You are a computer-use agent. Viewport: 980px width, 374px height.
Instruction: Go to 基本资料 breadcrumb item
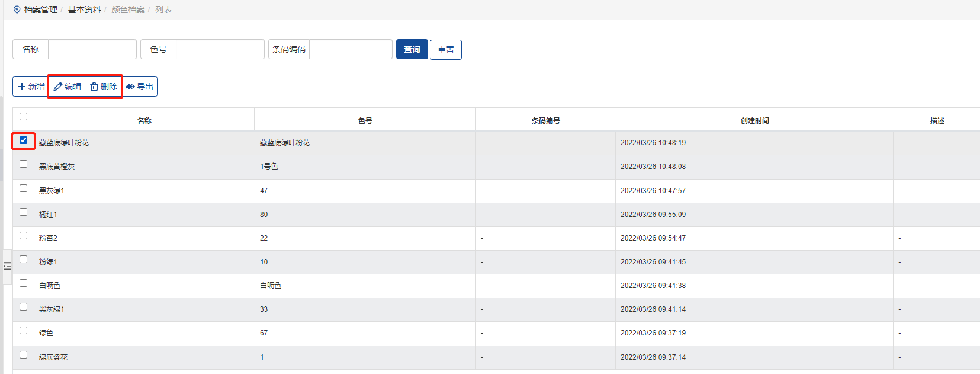pos(84,9)
